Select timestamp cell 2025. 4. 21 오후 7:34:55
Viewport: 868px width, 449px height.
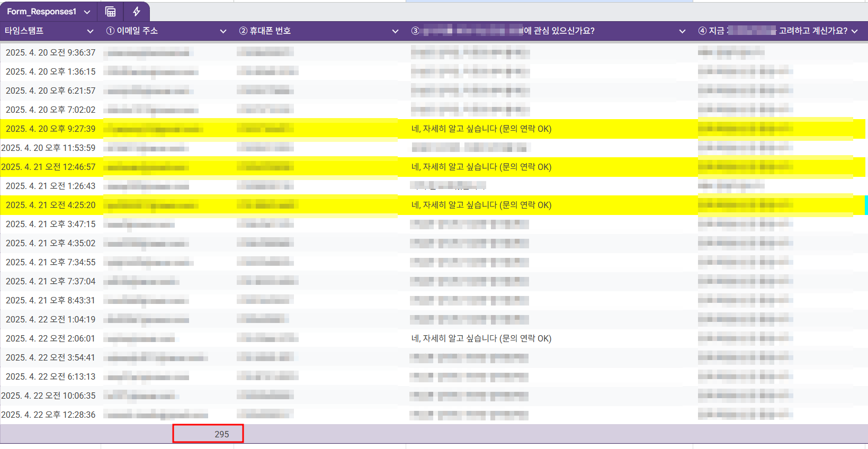(51, 262)
